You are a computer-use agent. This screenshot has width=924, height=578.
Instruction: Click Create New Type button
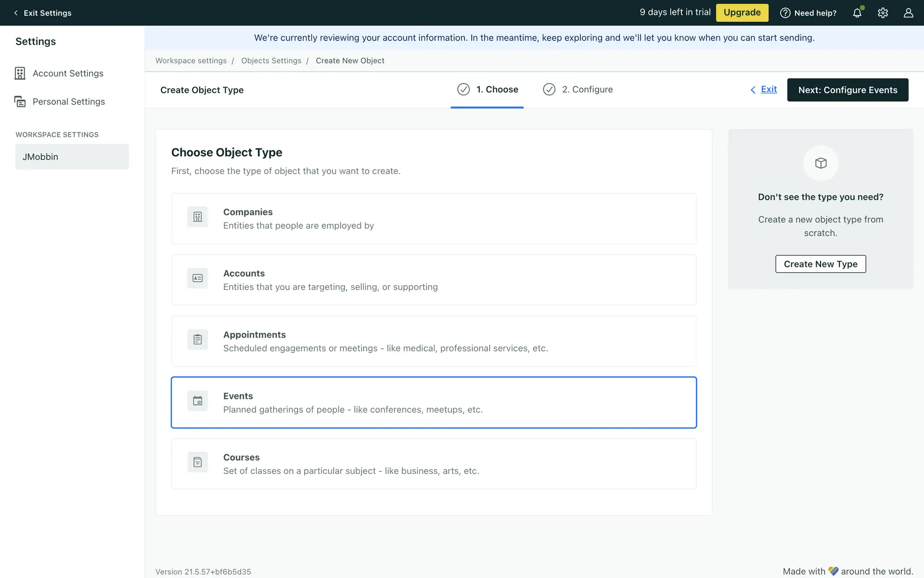pos(820,264)
